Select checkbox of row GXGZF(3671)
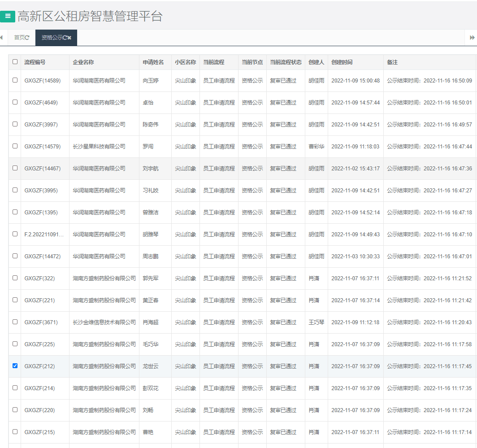 [15, 322]
